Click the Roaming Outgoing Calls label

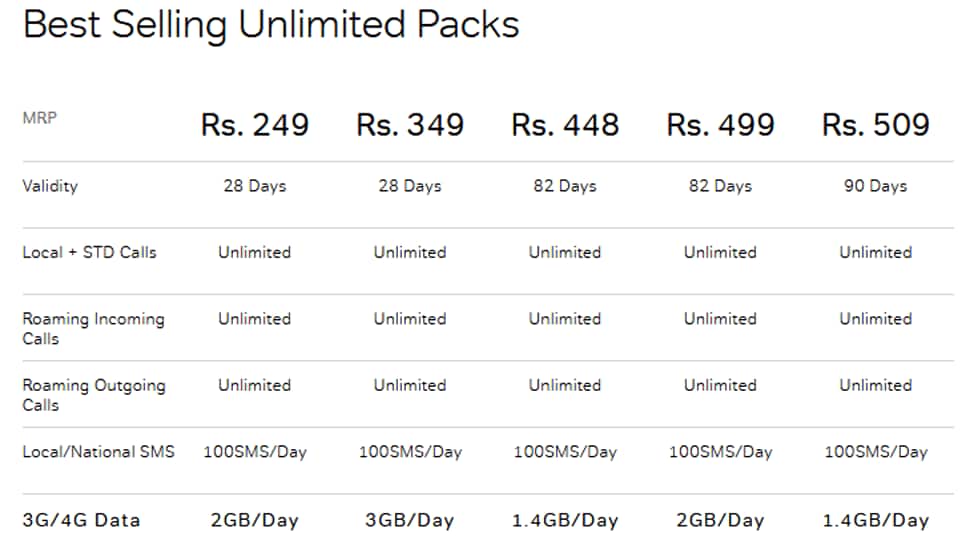[x=94, y=395]
